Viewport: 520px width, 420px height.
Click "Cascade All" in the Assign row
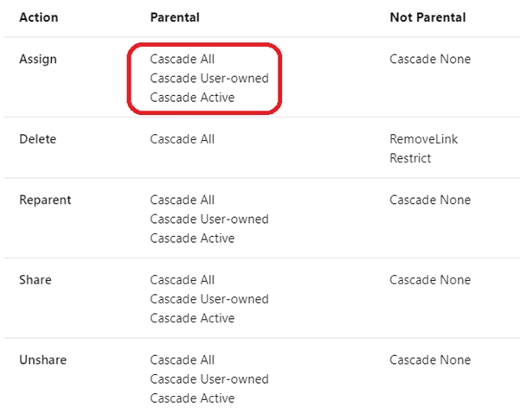click(183, 59)
